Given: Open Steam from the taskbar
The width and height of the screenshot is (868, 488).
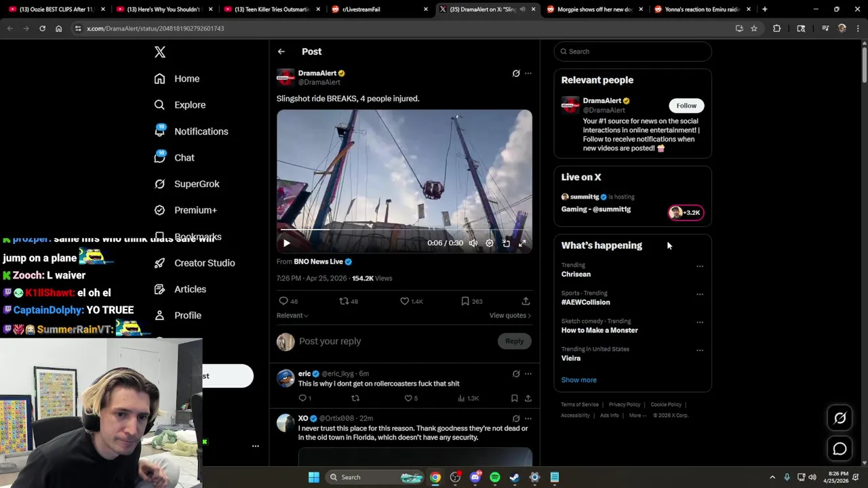Looking at the screenshot, I should pyautogui.click(x=515, y=477).
